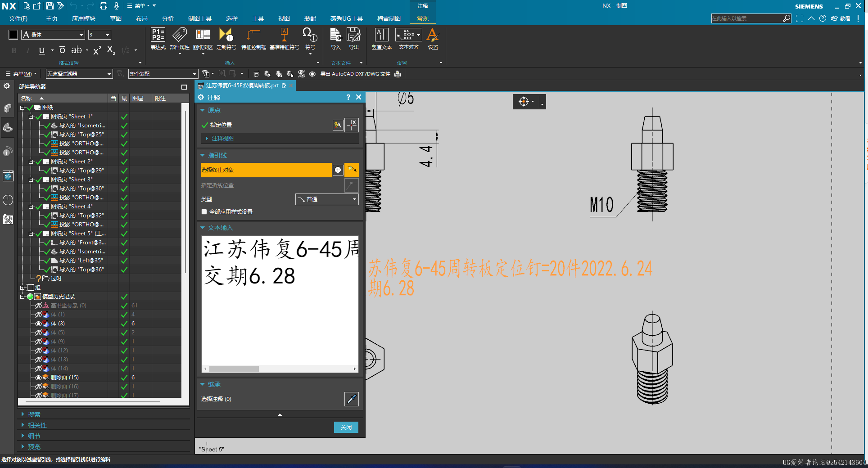868x468 pixels.
Task: Open the 文本对齐 text alignment button
Action: pyautogui.click(x=408, y=39)
